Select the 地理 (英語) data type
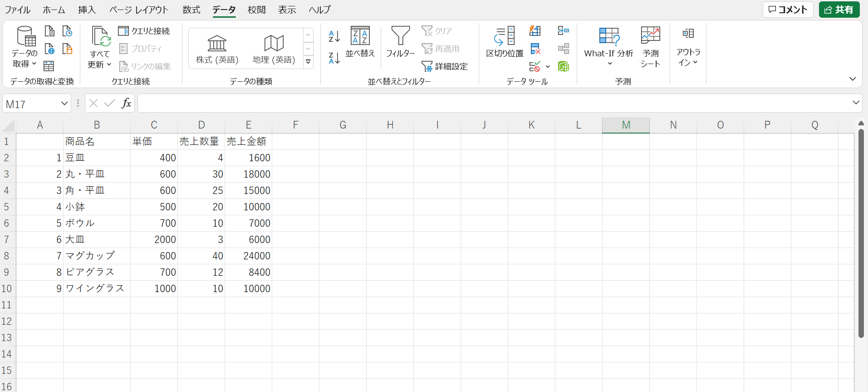 tap(274, 49)
